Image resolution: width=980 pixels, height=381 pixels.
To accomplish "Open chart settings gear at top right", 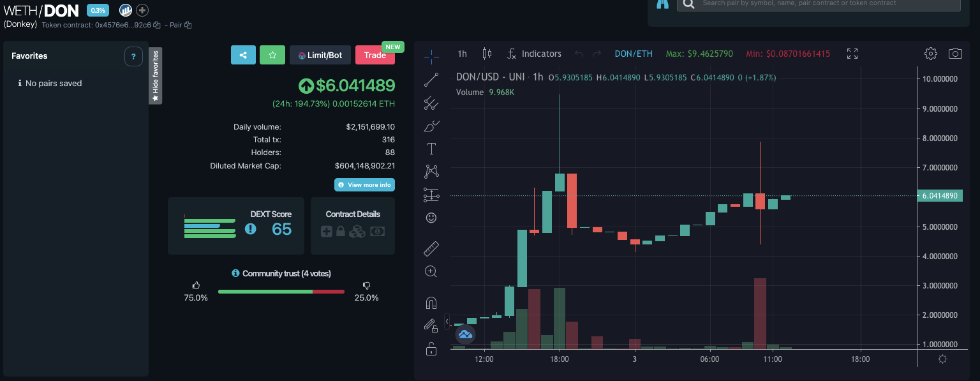I will 931,54.
